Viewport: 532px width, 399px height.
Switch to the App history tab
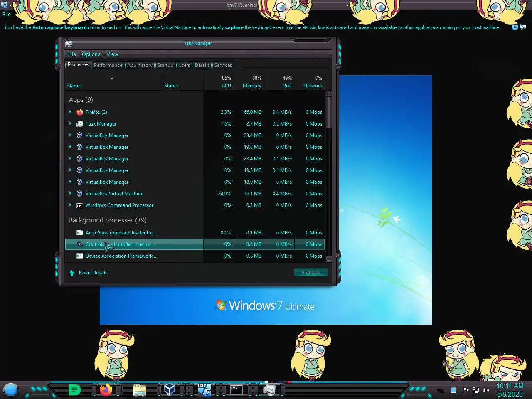pos(140,65)
